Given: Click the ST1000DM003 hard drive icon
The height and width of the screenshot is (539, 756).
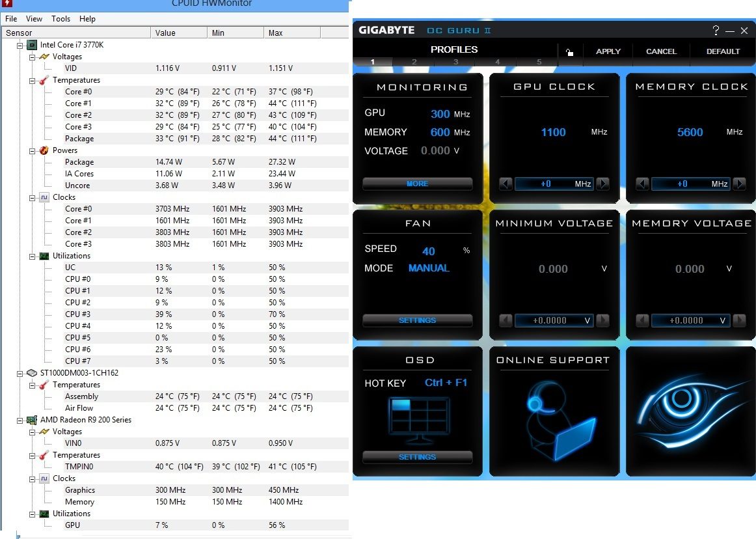Looking at the screenshot, I should click(32, 373).
